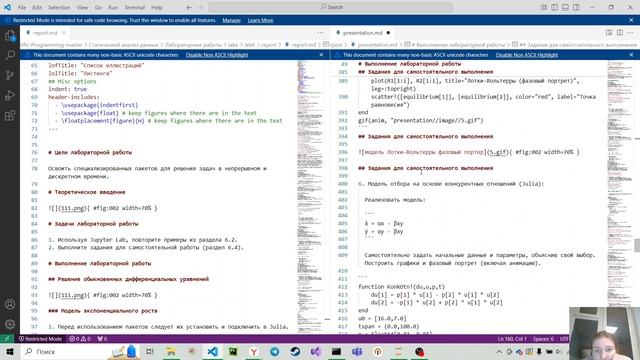The image size is (640, 360).
Task: Click the VS Code taskbar icon
Action: click(212, 351)
